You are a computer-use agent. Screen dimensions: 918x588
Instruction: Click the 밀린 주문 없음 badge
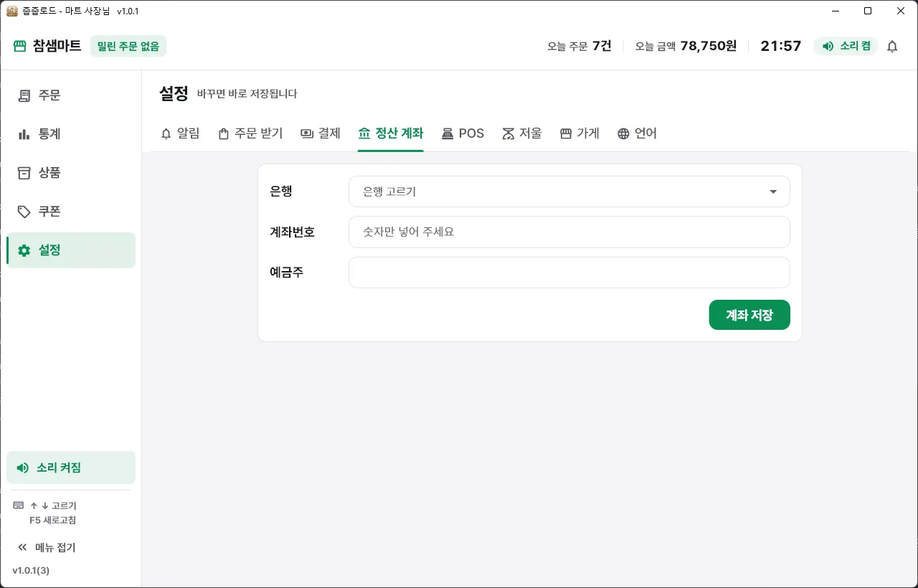128,46
